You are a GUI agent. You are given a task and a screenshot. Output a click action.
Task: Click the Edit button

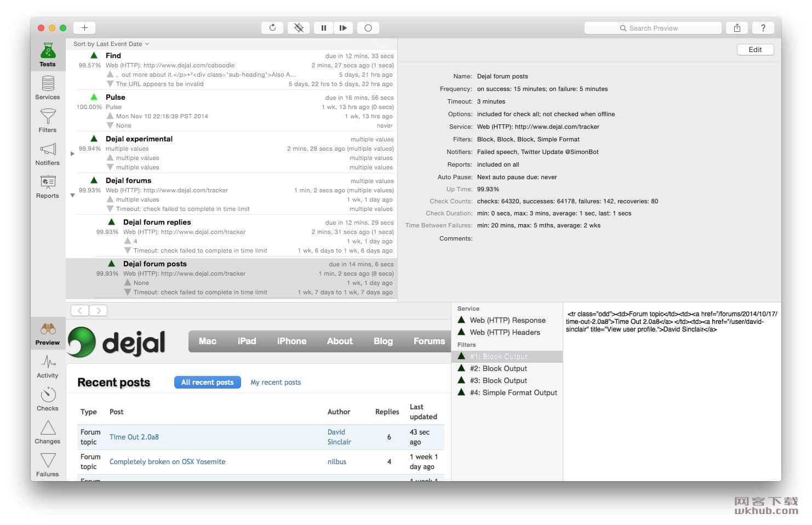[755, 49]
